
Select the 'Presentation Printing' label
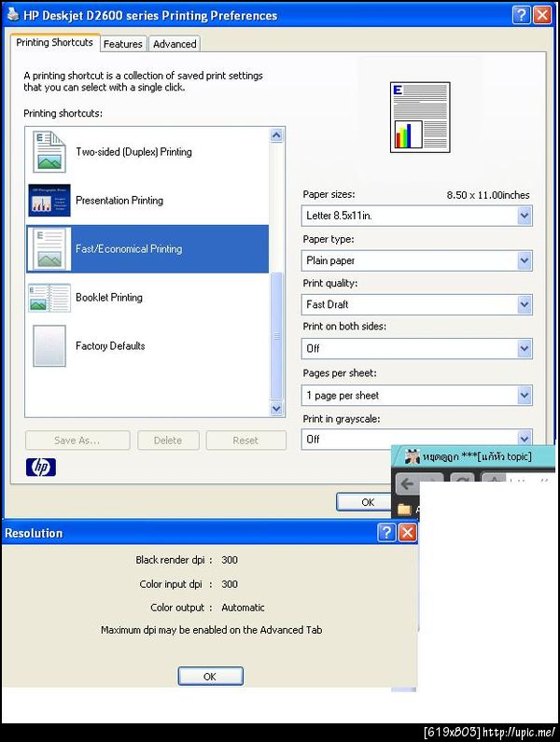119,200
